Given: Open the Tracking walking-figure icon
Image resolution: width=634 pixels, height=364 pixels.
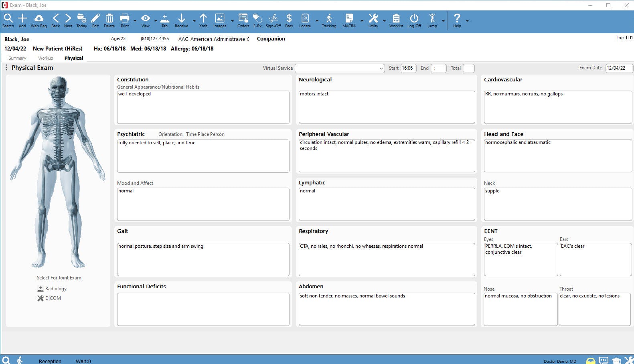Looking at the screenshot, I should [329, 20].
